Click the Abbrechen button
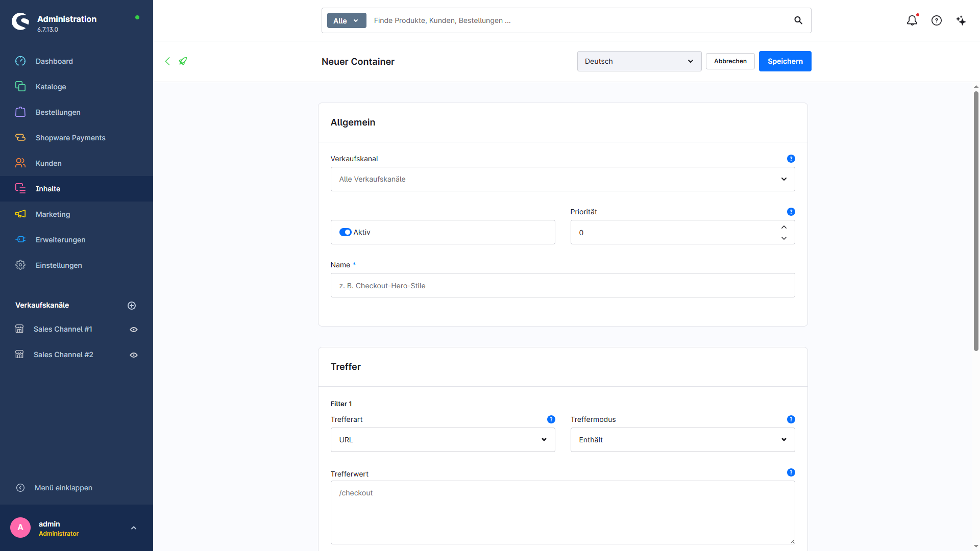 pos(730,61)
